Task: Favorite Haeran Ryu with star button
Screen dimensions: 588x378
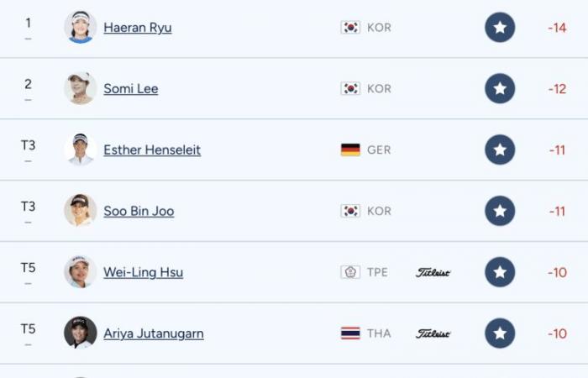Action: point(500,28)
